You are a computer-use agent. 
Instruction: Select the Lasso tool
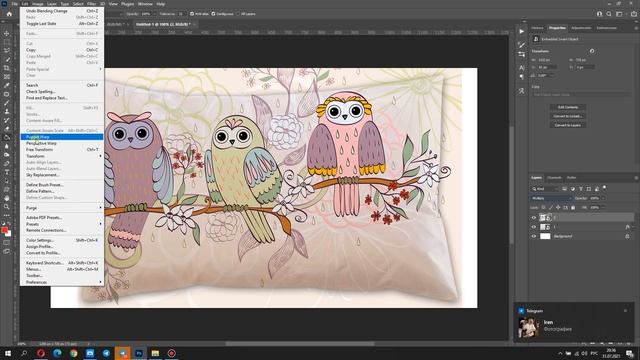(7, 50)
